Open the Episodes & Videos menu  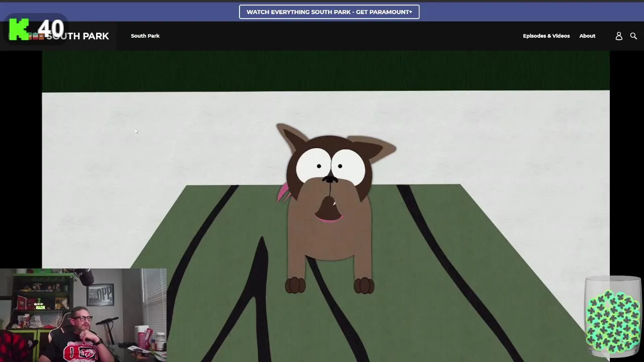(546, 36)
